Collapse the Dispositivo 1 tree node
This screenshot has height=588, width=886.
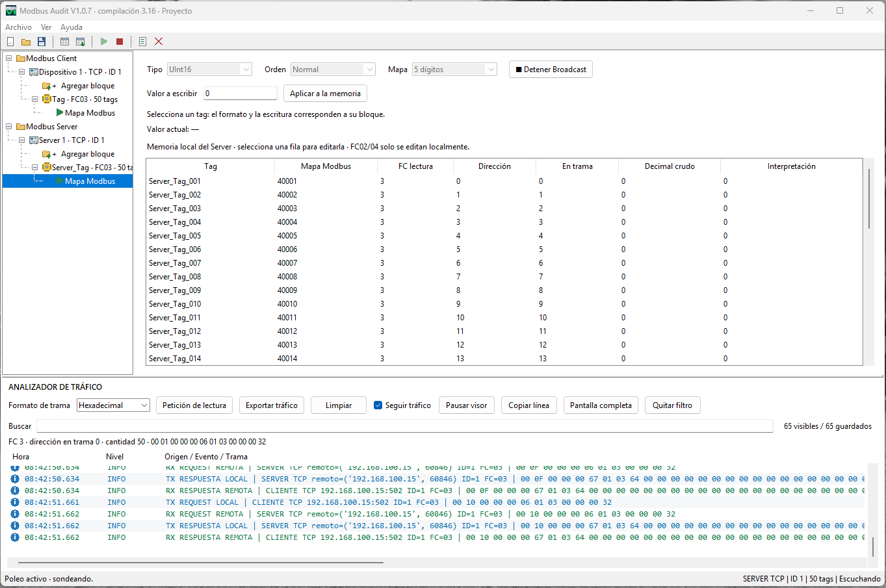click(22, 72)
